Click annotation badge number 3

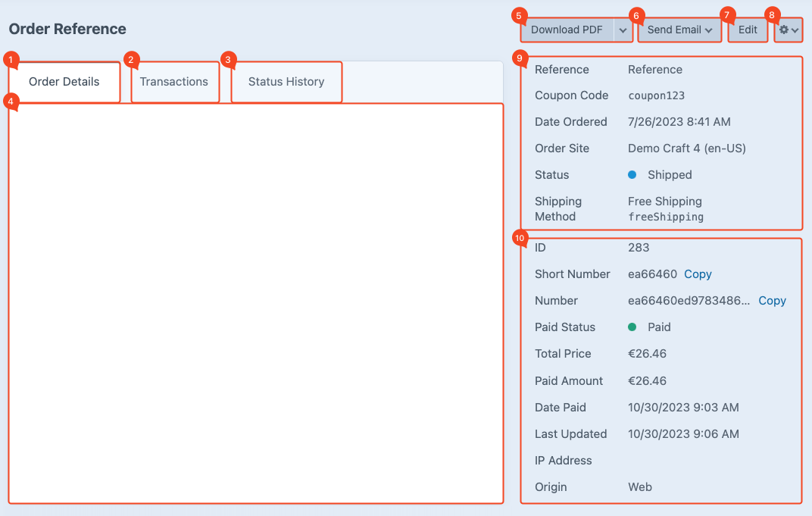(228, 59)
